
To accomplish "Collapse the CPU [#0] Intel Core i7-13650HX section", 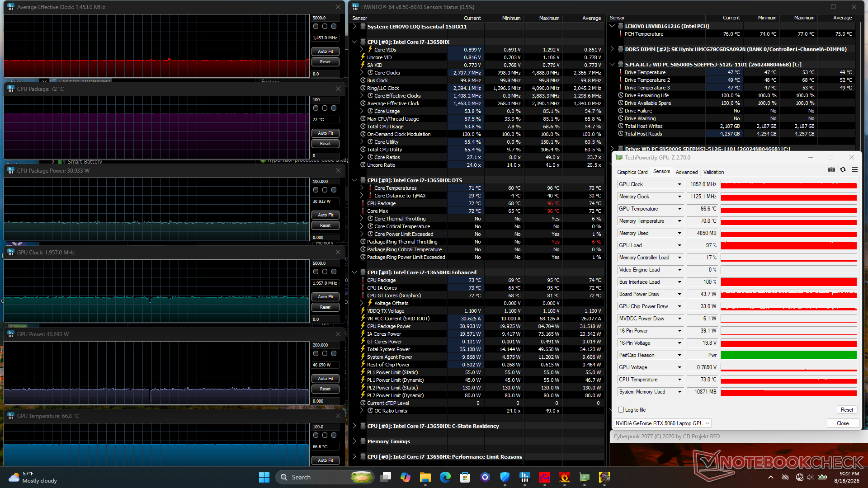I will click(354, 42).
